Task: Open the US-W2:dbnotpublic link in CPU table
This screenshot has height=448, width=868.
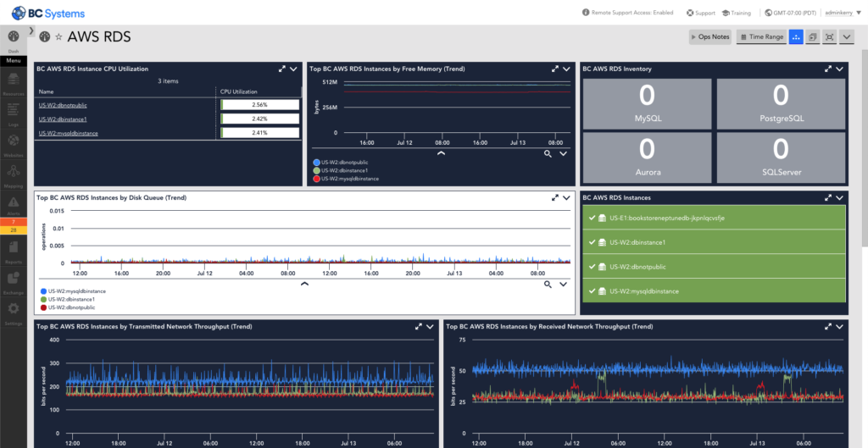Action: 63,105
